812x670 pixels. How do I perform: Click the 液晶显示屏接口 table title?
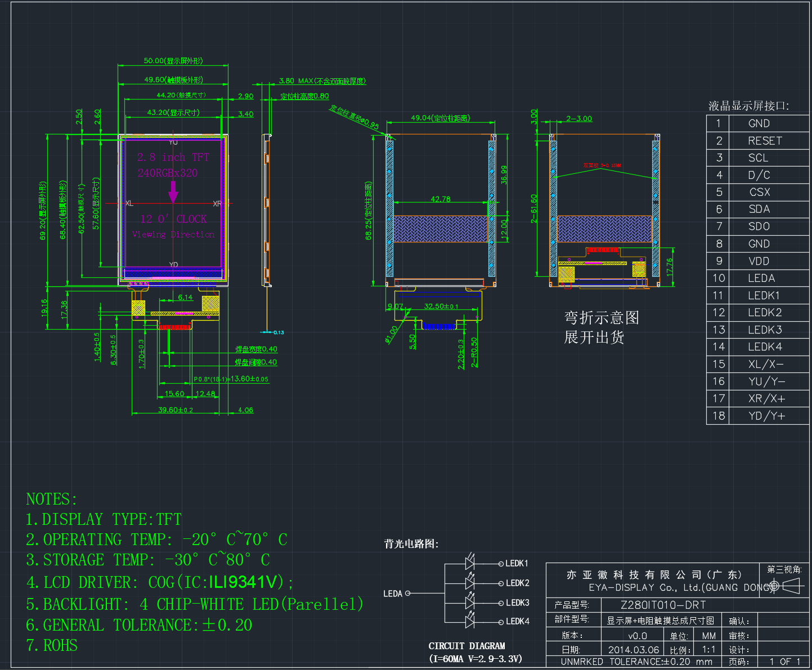[x=749, y=106]
